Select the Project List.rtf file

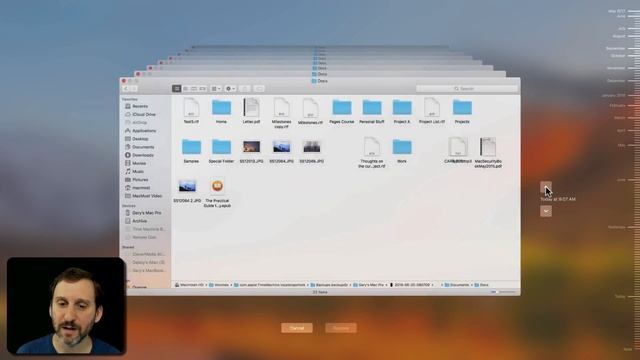point(432,111)
